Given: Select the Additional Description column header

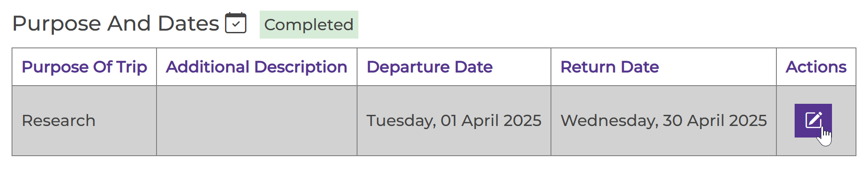Looking at the screenshot, I should (x=257, y=67).
